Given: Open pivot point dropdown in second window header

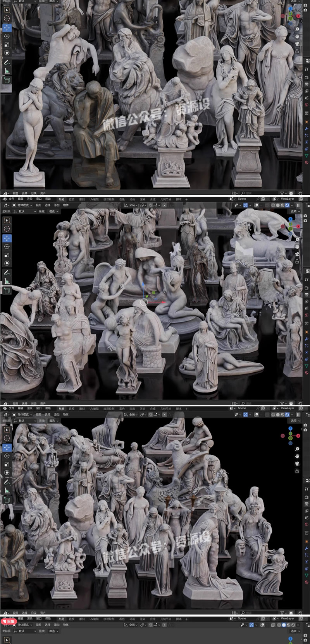Looking at the screenshot, I should click(143, 205).
